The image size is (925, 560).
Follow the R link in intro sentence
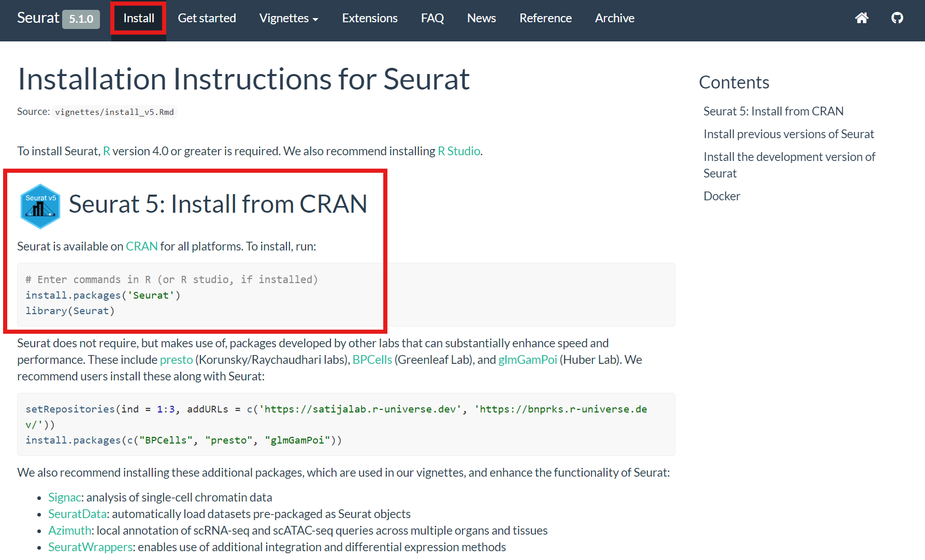[x=106, y=151]
